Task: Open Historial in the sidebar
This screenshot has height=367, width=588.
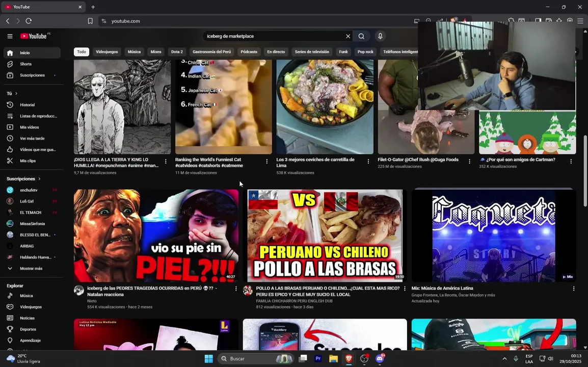Action: click(x=32, y=105)
